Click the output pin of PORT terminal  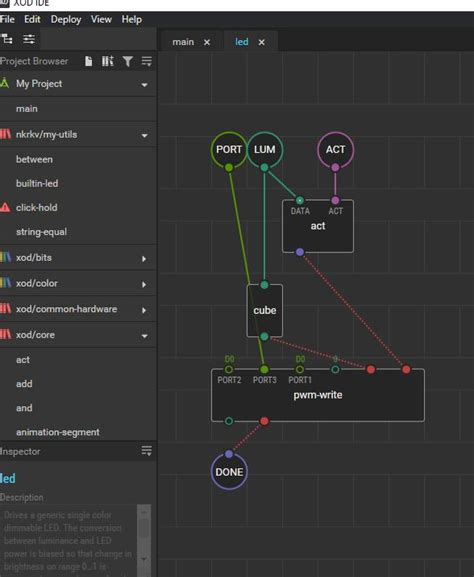(x=229, y=168)
